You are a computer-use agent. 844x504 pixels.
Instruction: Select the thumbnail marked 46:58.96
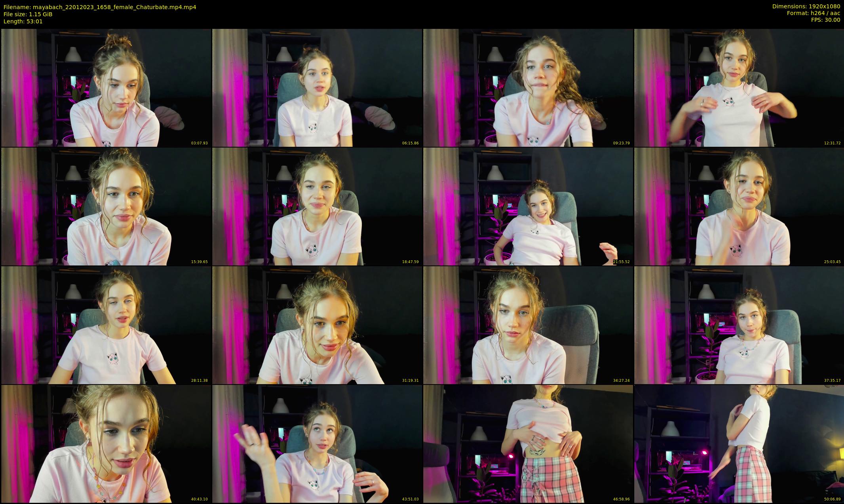[528, 444]
